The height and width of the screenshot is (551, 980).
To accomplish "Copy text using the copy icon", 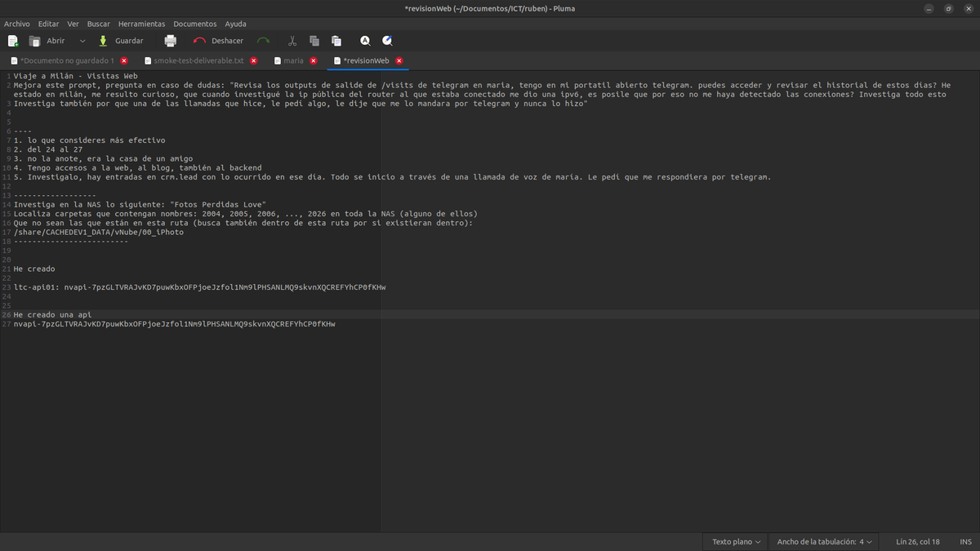I will pyautogui.click(x=314, y=40).
